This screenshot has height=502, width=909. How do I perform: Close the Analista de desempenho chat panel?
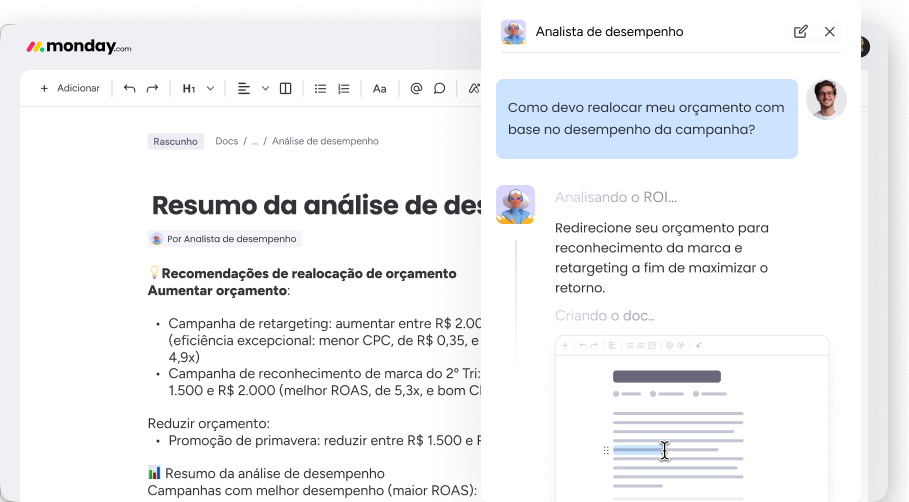coord(830,31)
